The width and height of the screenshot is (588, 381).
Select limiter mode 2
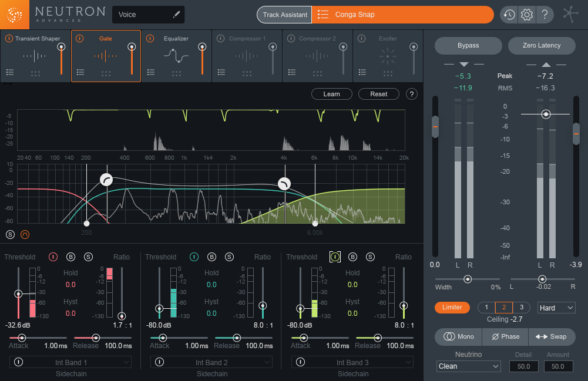pos(504,307)
